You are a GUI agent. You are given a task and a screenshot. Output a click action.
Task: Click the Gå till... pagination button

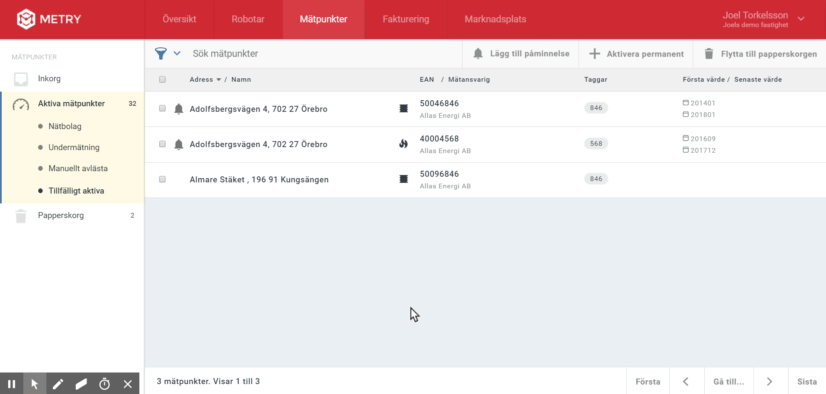(x=729, y=381)
